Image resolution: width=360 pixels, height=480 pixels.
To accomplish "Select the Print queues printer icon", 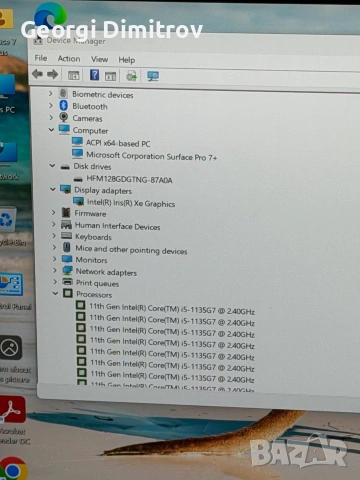I will tap(68, 282).
